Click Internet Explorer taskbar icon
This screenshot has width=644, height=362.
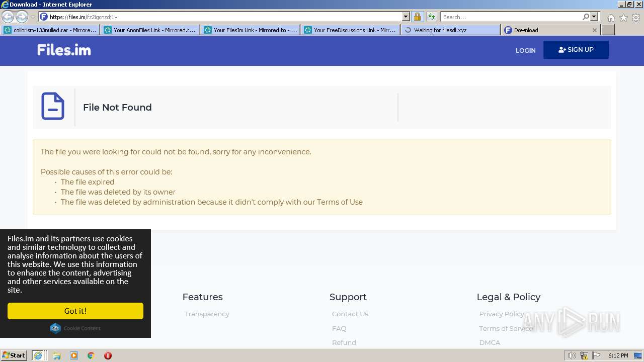pyautogui.click(x=39, y=355)
